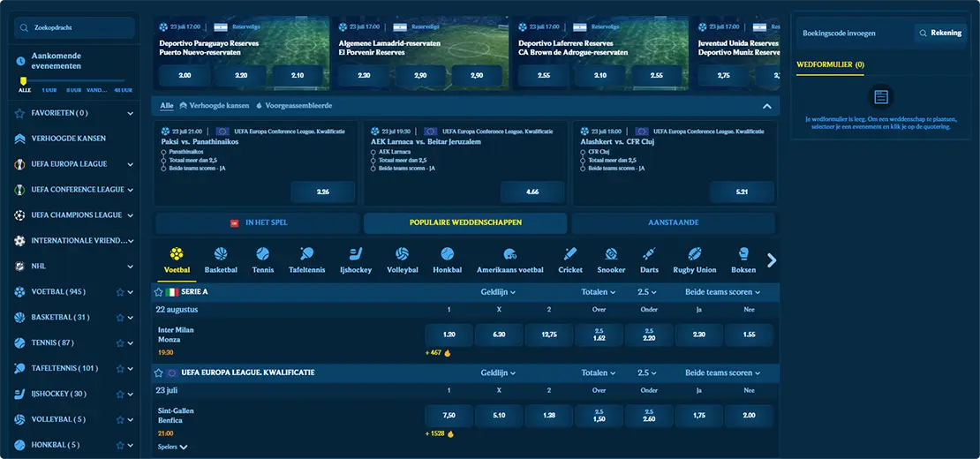Select the Alle filter tab
Screen dimensions: 980x459
(166, 106)
